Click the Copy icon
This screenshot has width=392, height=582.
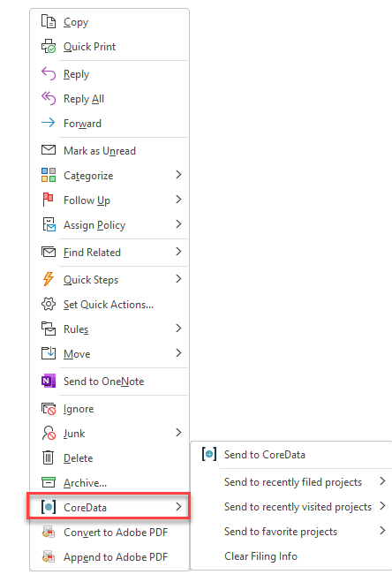pyautogui.click(x=49, y=21)
